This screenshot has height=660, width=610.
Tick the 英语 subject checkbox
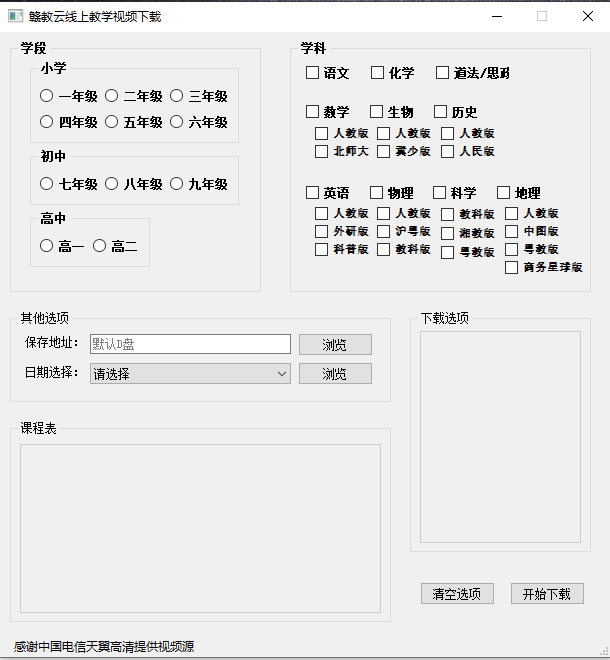click(x=312, y=192)
